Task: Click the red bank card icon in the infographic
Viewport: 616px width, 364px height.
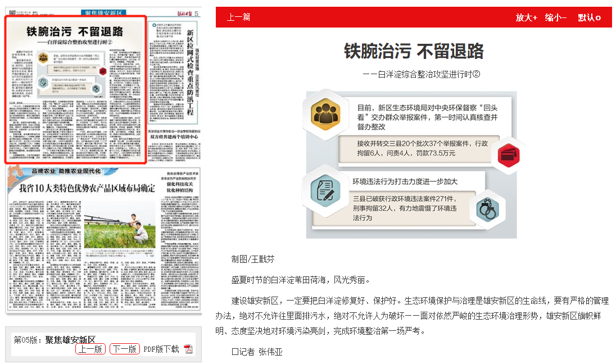Action: pos(509,154)
